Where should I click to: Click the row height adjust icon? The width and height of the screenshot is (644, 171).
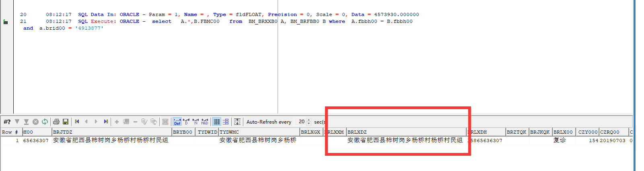[237, 122]
